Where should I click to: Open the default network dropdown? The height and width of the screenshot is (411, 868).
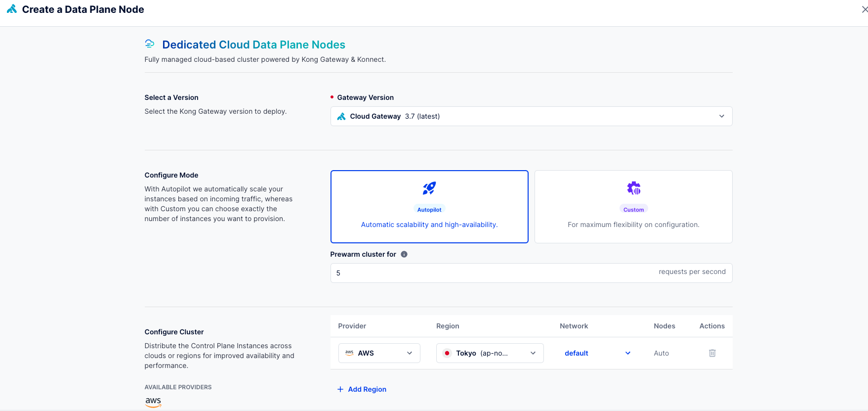[598, 353]
